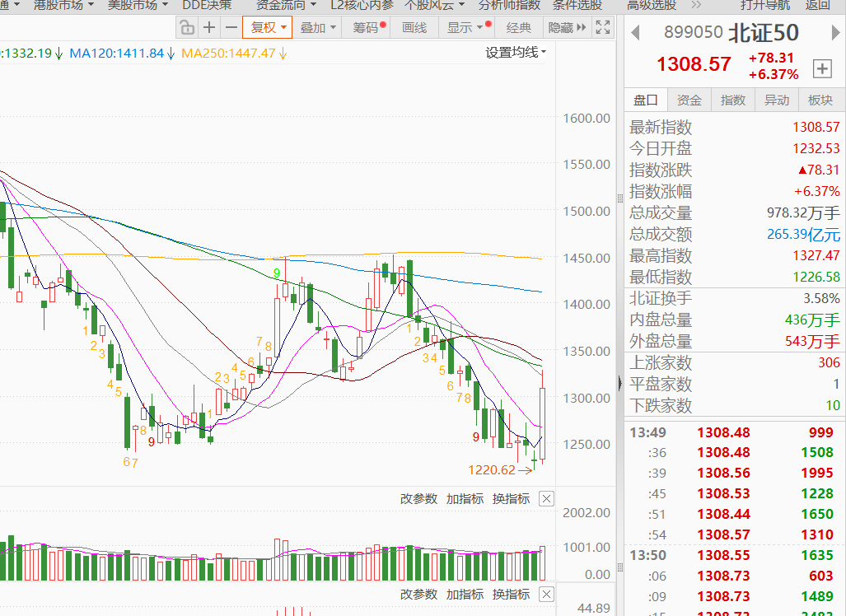Close the lower indicator panel

pos(546,594)
